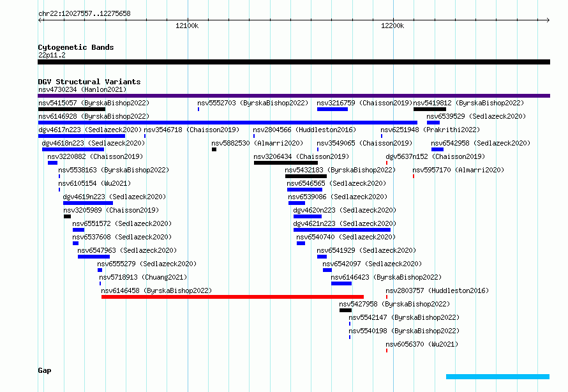Viewport: 568px width, 392px height.
Task: Open nsv5540198 (ByrskaBishop2022) variant
Action: [x=404, y=331]
